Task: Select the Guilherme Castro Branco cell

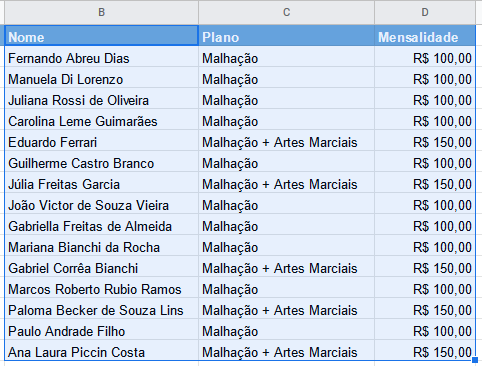Action: (x=102, y=162)
